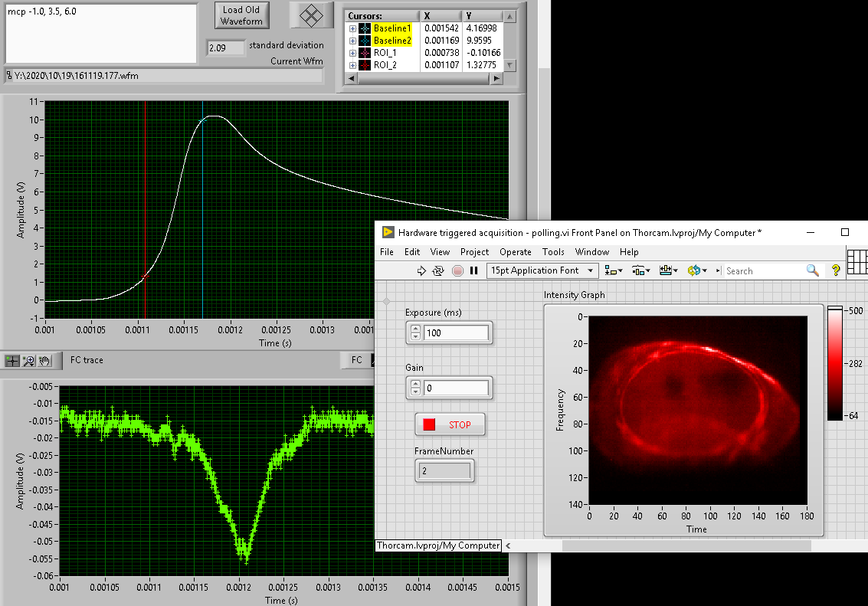Open the Operate menu
This screenshot has height=606, width=868.
(515, 251)
